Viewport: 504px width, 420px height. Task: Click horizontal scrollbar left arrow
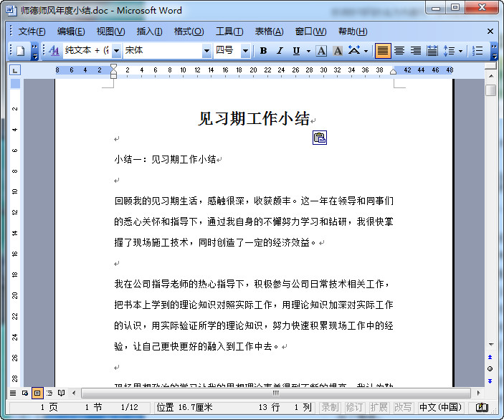[x=74, y=393]
